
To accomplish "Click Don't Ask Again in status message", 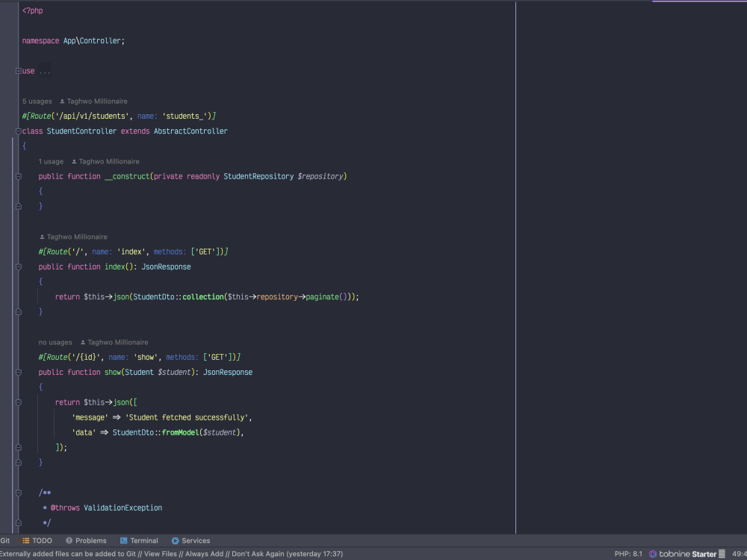I will 257,554.
